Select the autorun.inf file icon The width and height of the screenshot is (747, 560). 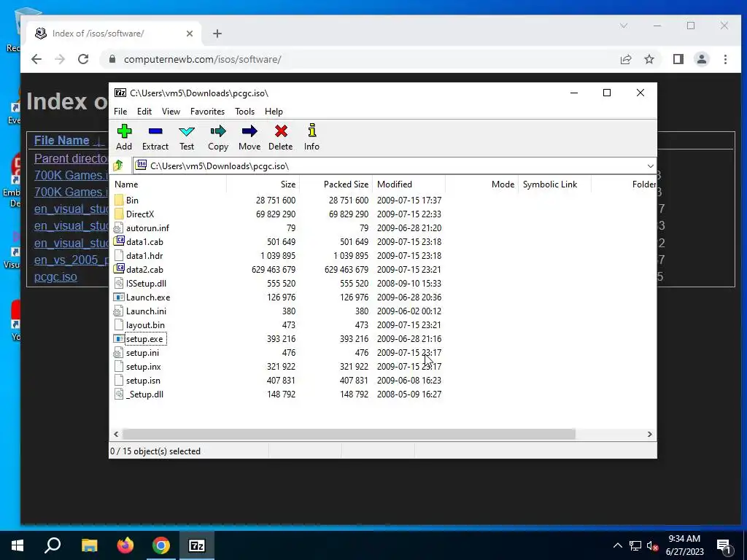119,228
